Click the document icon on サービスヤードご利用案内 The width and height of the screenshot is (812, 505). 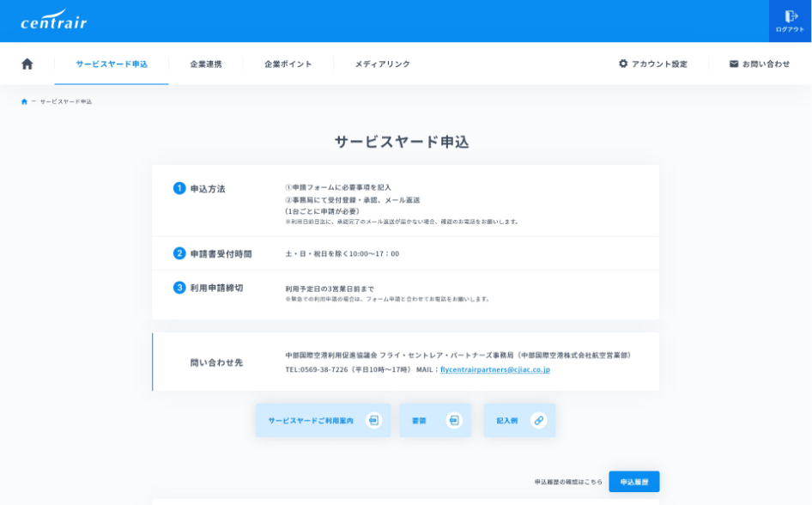373,420
